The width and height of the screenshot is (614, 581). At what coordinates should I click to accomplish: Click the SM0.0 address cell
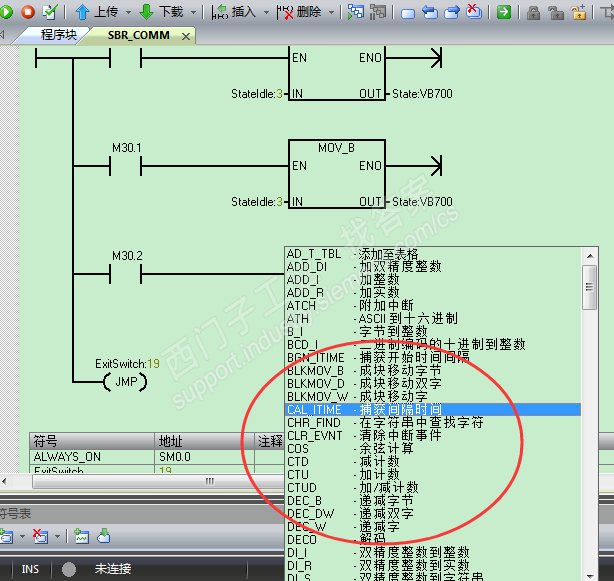point(204,456)
